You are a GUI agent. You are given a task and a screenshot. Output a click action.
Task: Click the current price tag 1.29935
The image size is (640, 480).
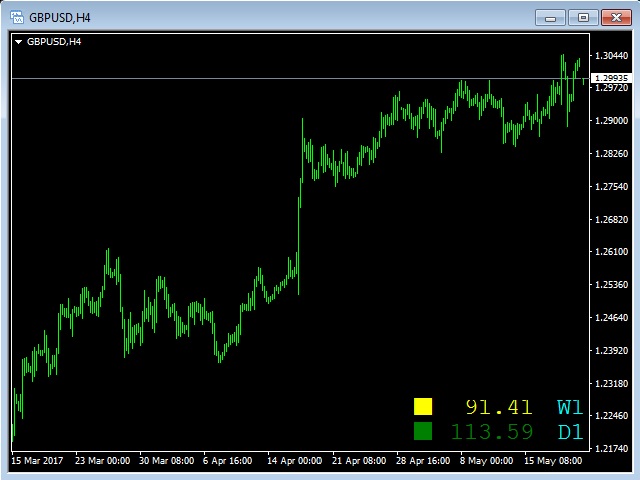tap(611, 78)
